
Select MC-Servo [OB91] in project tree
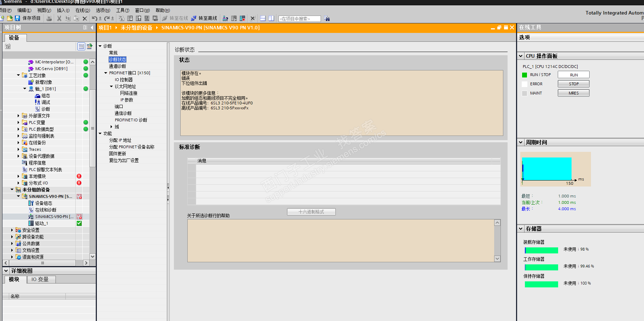(51, 69)
